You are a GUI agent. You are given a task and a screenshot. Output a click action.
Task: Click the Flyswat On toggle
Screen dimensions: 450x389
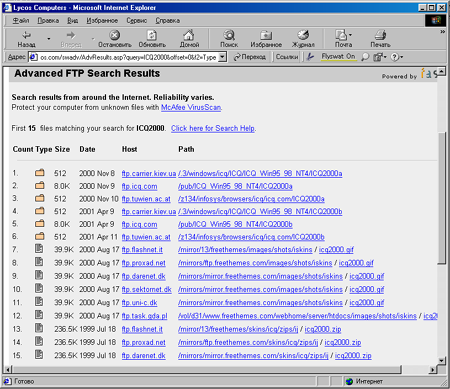point(338,56)
